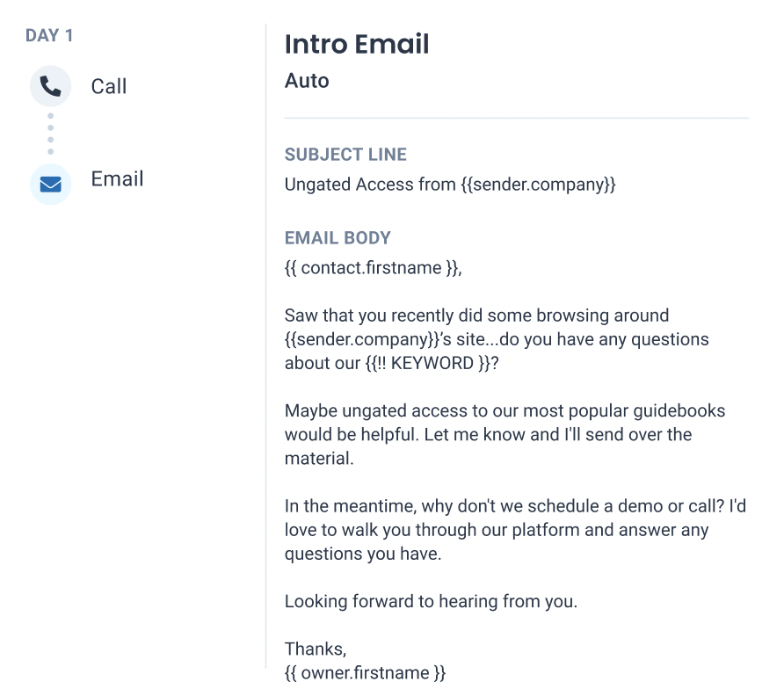Select the Call step label
This screenshot has height=696, width=784.
click(x=108, y=86)
